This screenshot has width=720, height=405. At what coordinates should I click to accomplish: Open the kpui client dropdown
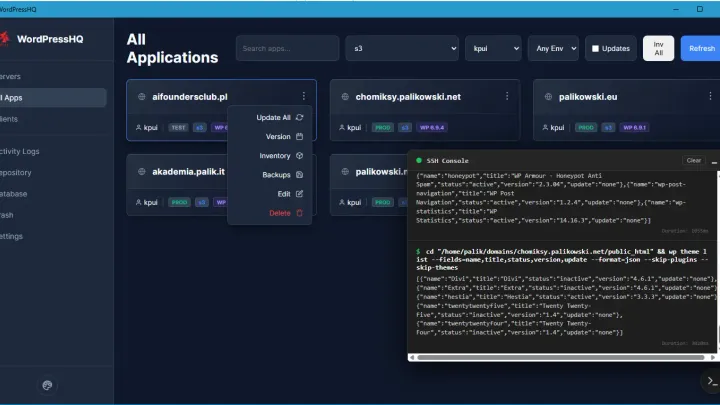493,48
